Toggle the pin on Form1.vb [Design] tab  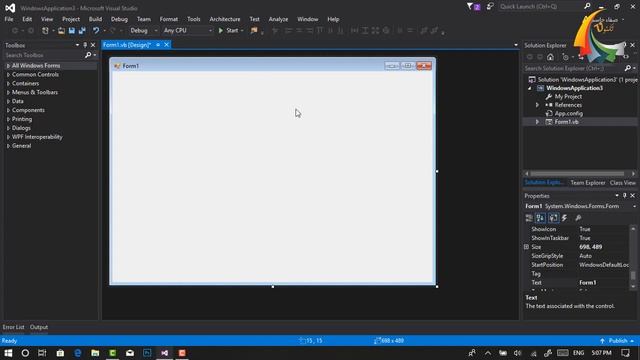pos(158,45)
